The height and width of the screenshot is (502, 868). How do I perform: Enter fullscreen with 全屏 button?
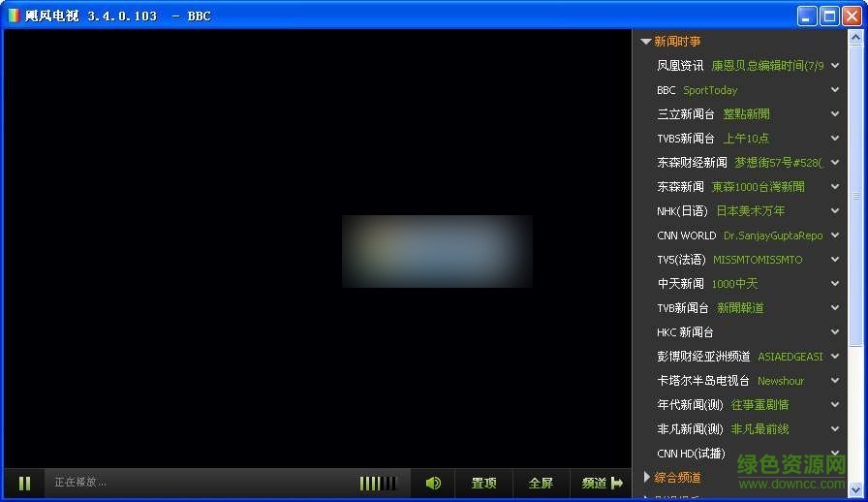click(541, 483)
